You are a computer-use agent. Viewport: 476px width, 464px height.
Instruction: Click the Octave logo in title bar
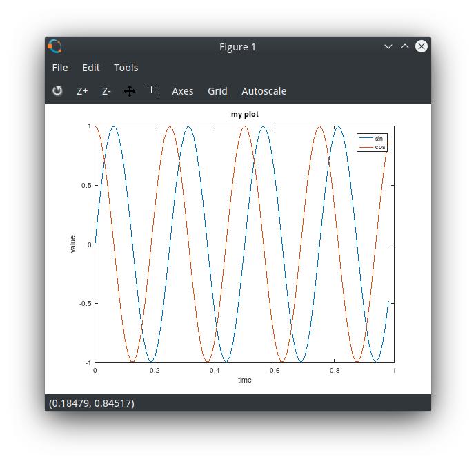coord(55,47)
